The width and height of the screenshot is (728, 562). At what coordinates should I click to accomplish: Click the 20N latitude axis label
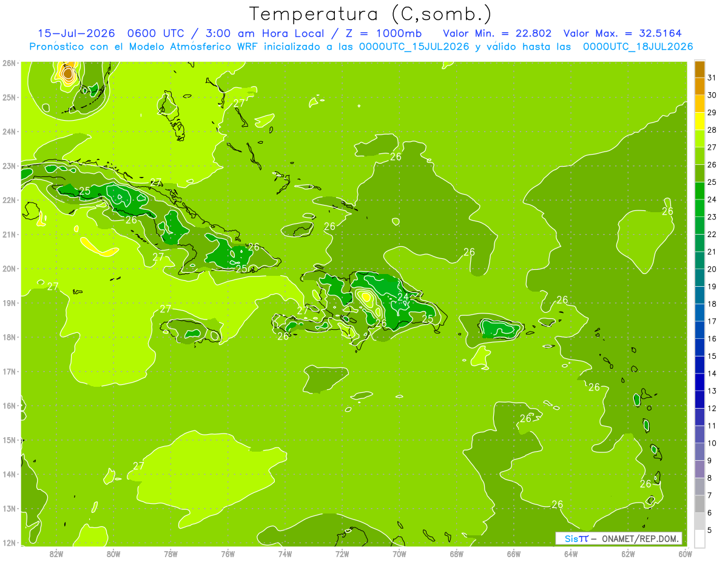click(x=9, y=269)
